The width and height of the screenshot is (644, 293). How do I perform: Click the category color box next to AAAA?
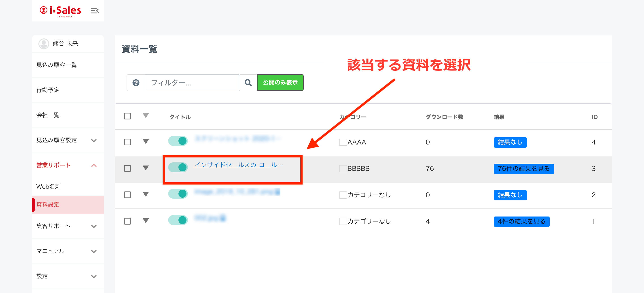pos(343,142)
